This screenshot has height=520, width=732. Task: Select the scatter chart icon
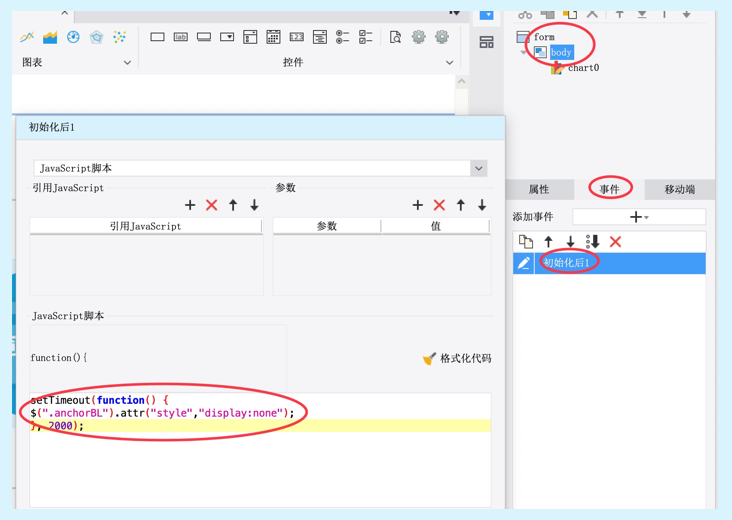coord(120,37)
